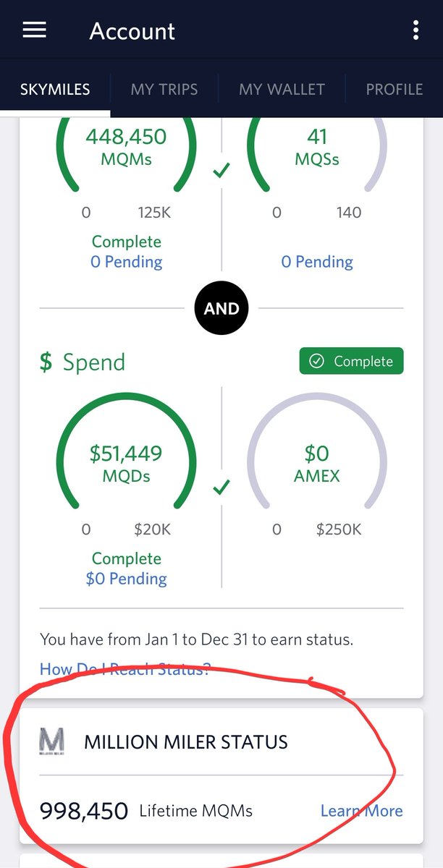The width and height of the screenshot is (443, 868).
Task: Open the Profile tab
Action: tap(395, 90)
